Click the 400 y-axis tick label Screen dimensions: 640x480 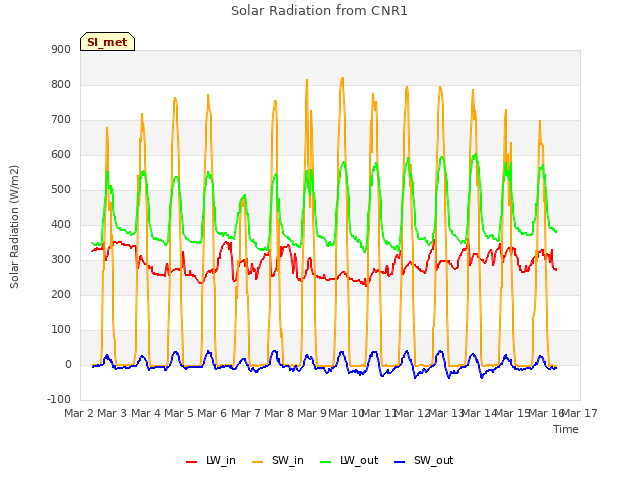tap(61, 224)
